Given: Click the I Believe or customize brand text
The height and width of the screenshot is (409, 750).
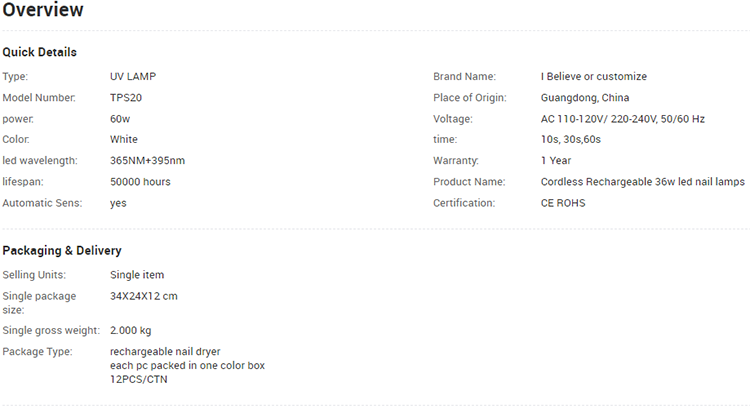Looking at the screenshot, I should tap(594, 77).
